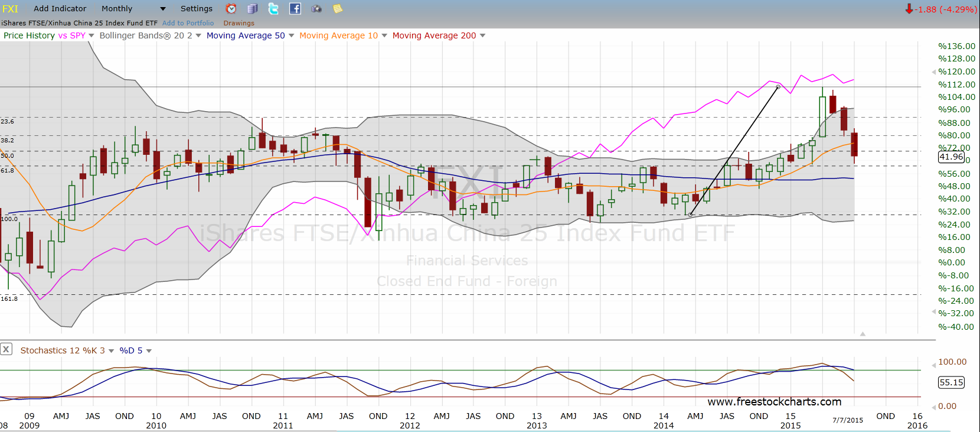Viewport: 980px width, 432px height.
Task: Expand the Price History vs SPY options arrow
Action: coord(92,36)
